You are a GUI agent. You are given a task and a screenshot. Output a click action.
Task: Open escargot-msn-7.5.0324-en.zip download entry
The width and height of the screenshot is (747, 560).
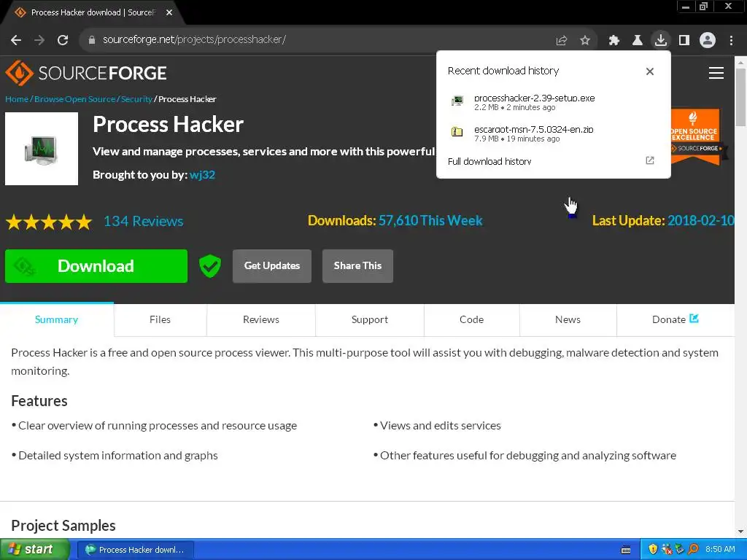(553, 133)
